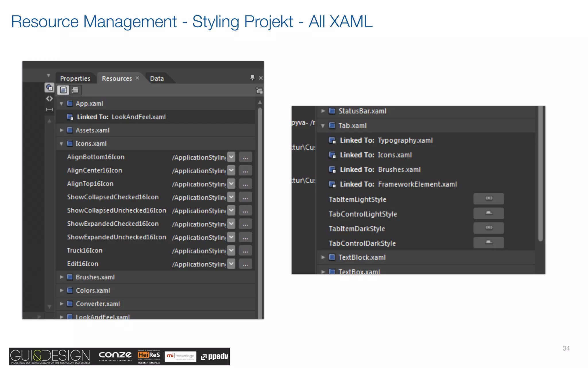Click the ellipsis button for Edit16Icon
Screen dimensions: 588x368
[245, 264]
